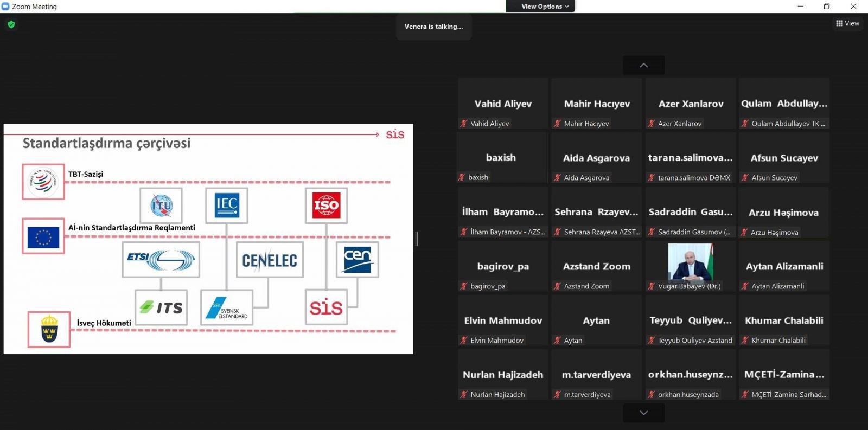This screenshot has width=868, height=430.
Task: Click the muted mic icon beside tarana.salimova DƏMX
Action: point(652,178)
